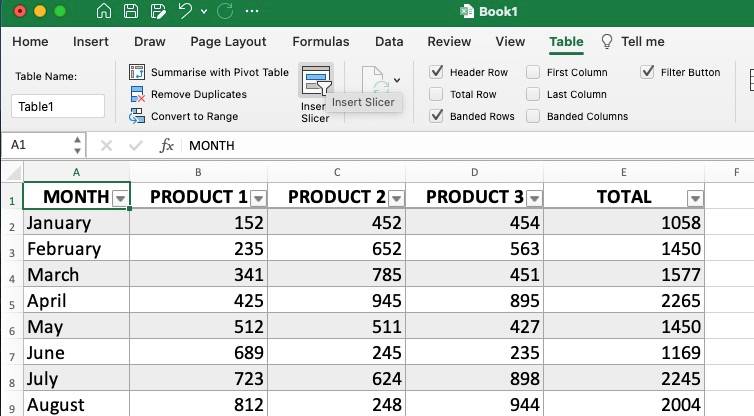Click the Undo arrow icon

click(184, 12)
